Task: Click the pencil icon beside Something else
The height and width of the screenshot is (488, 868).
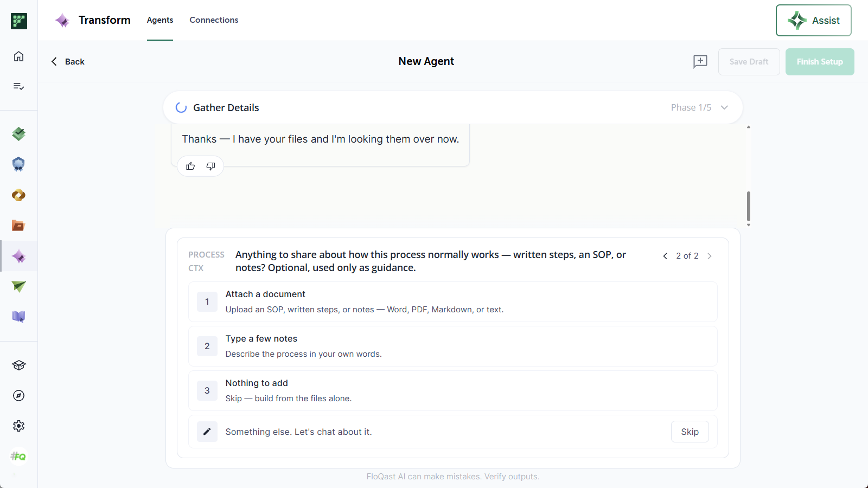Action: click(x=207, y=432)
